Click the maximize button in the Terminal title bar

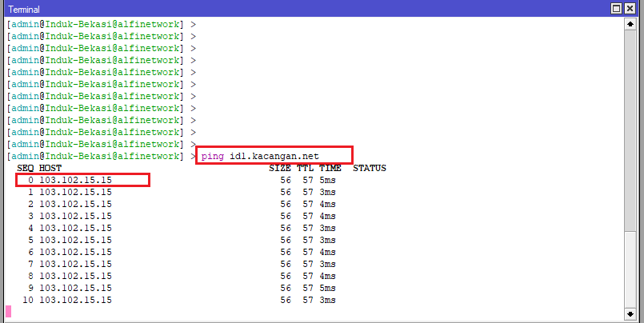(617, 8)
